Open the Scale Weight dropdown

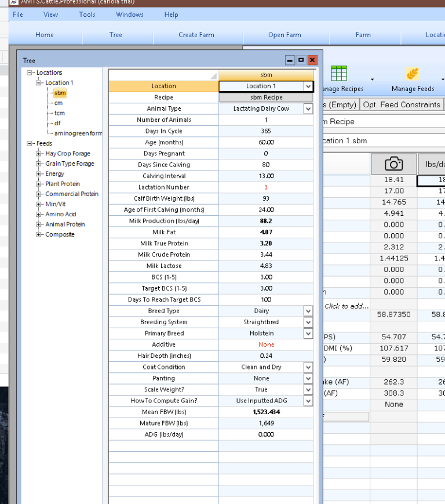[x=308, y=390]
